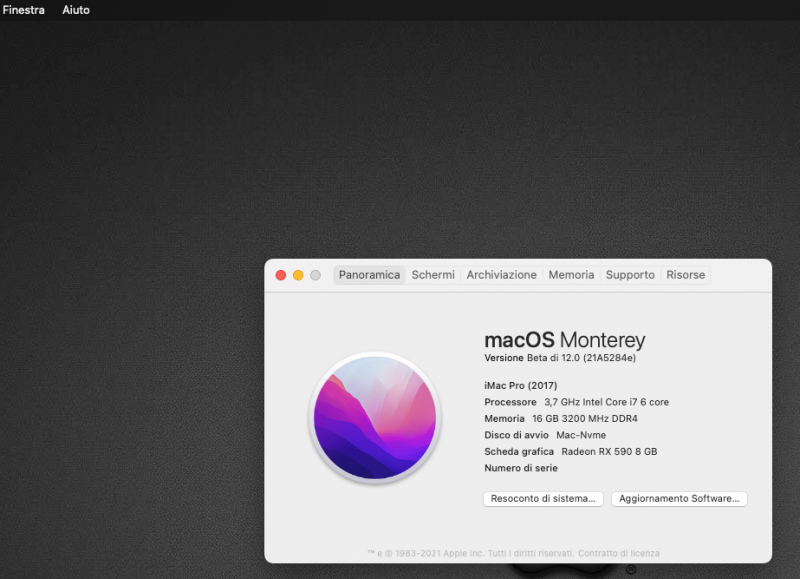Click the macOS Monterey title
Image resolution: width=800 pixels, height=579 pixels.
(565, 340)
